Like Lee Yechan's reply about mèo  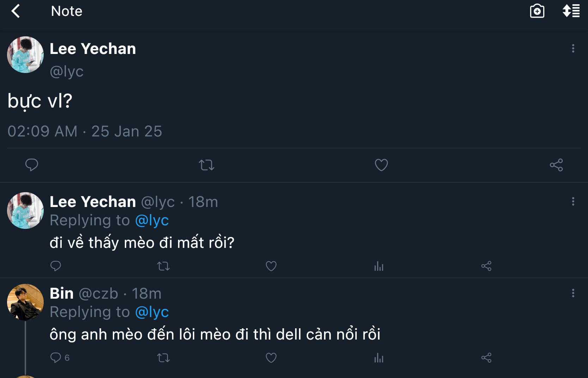click(271, 266)
